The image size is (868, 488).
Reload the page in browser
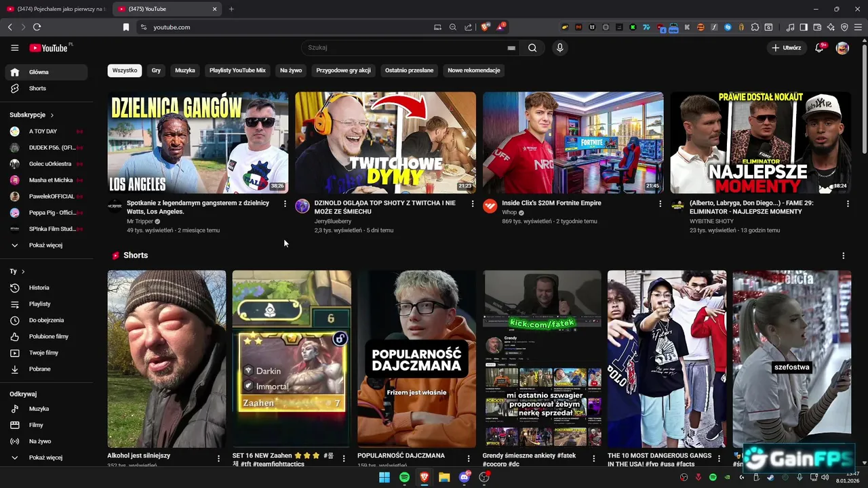[x=37, y=27]
